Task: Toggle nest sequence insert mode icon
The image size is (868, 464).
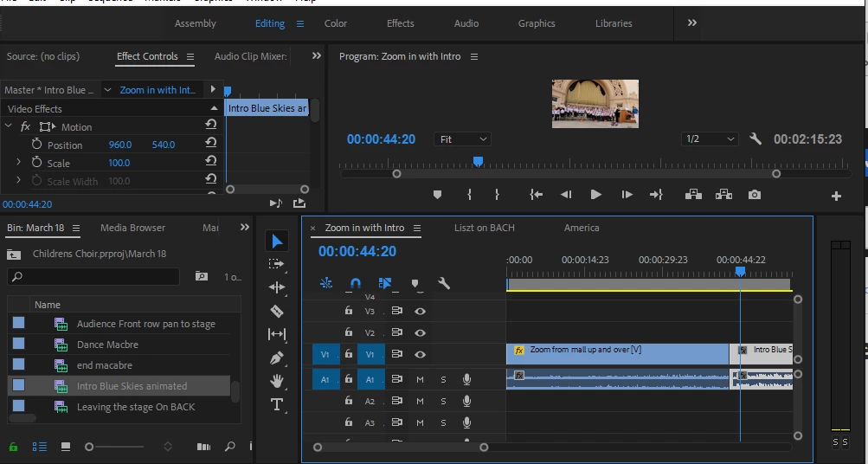Action: [326, 283]
